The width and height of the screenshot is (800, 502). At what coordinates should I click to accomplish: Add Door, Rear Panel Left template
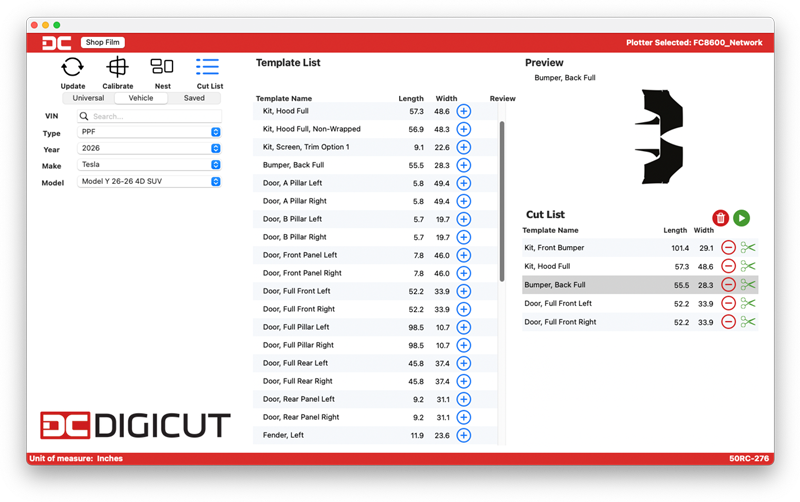pos(463,399)
